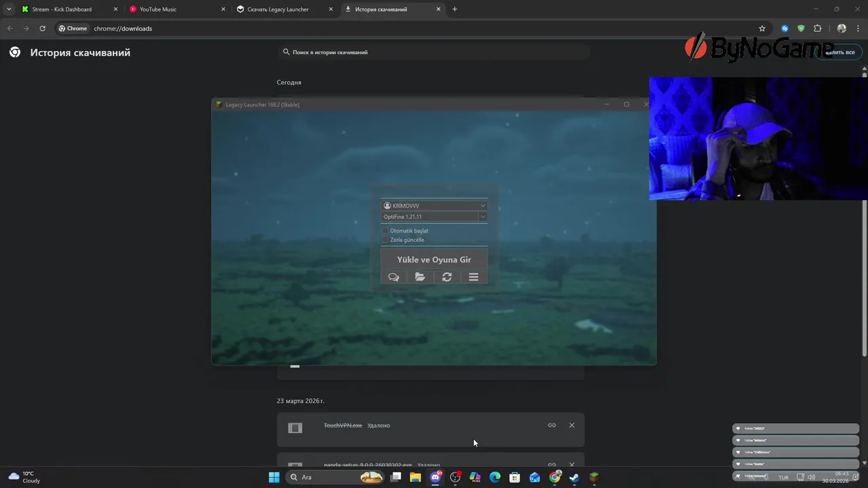Click the Chrome site info chip

coord(73,28)
